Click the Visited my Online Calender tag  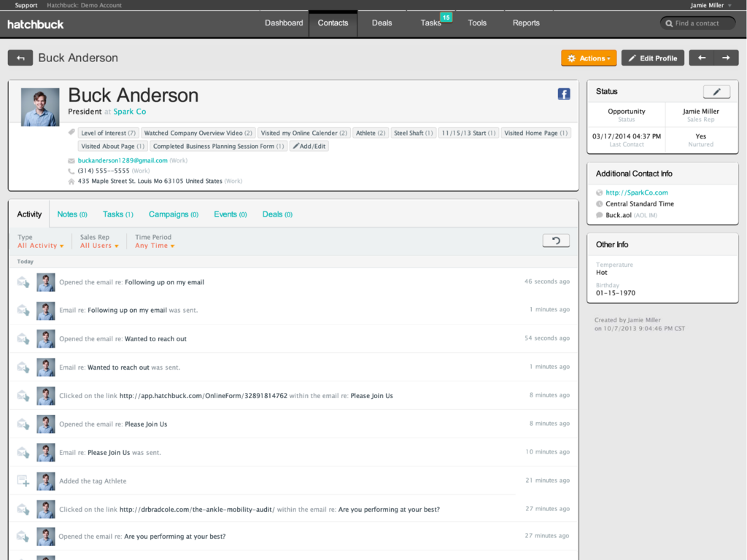click(x=304, y=133)
